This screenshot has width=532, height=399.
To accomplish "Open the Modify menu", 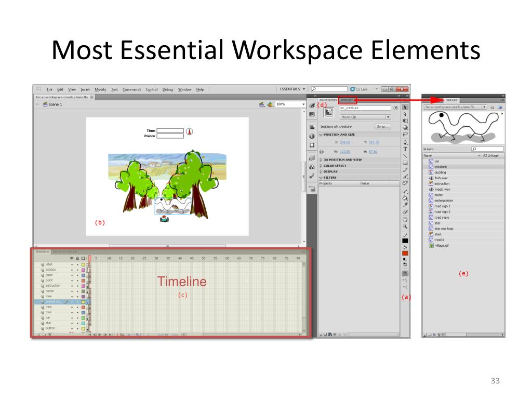I will pyautogui.click(x=100, y=89).
